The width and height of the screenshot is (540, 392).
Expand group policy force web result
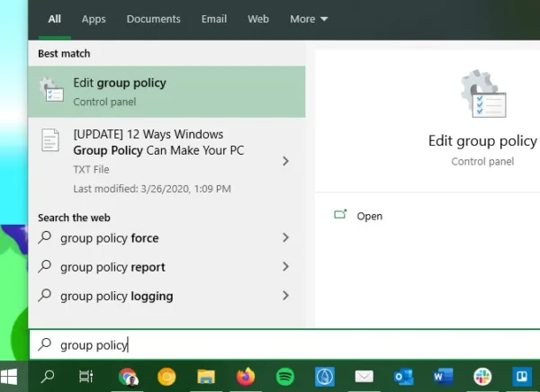click(x=285, y=237)
